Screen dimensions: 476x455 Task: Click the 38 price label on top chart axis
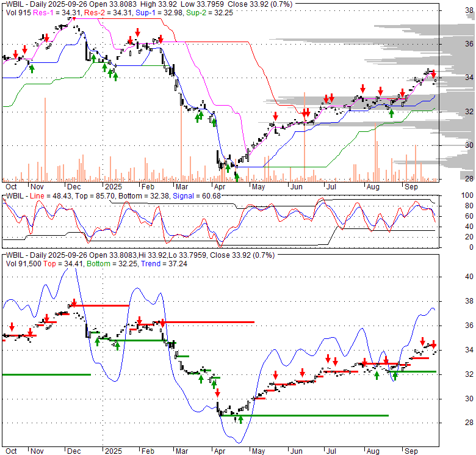point(469,10)
